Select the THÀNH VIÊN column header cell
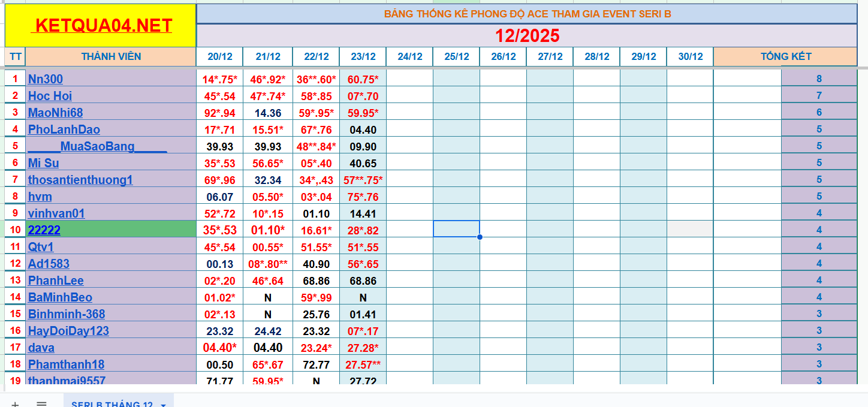Image resolution: width=868 pixels, height=407 pixels. [x=111, y=56]
